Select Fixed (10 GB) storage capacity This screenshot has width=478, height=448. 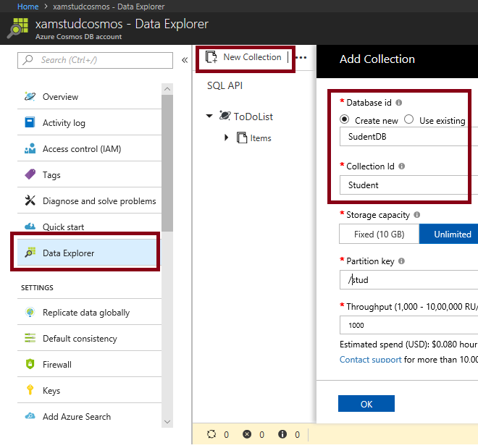click(379, 234)
